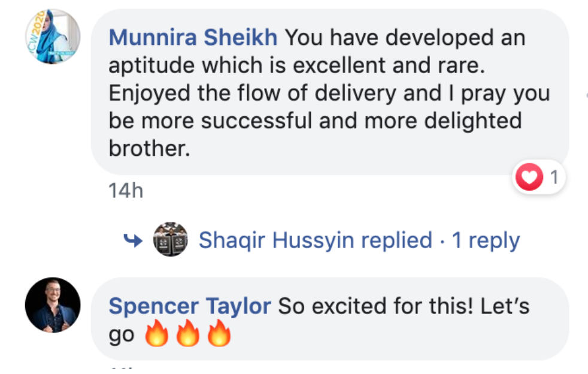The image size is (588, 374).
Task: Click the red heart reaction icon
Action: pyautogui.click(x=529, y=178)
